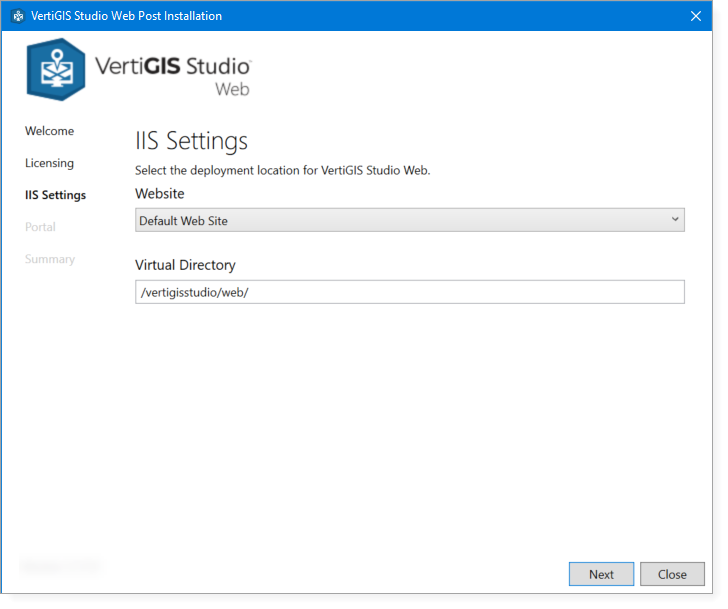Select IIS Settings in sidebar
728x609 pixels.
[55, 195]
